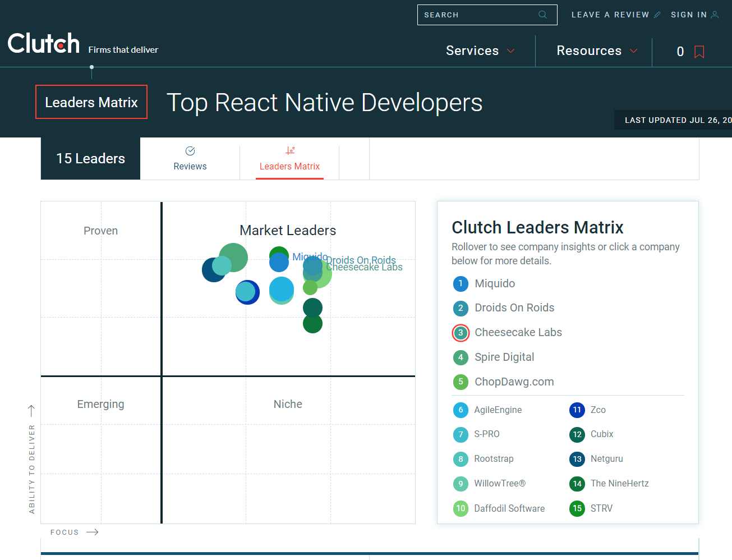The width and height of the screenshot is (732, 560).
Task: Open Droids On Roids company link in list
Action: 514,307
